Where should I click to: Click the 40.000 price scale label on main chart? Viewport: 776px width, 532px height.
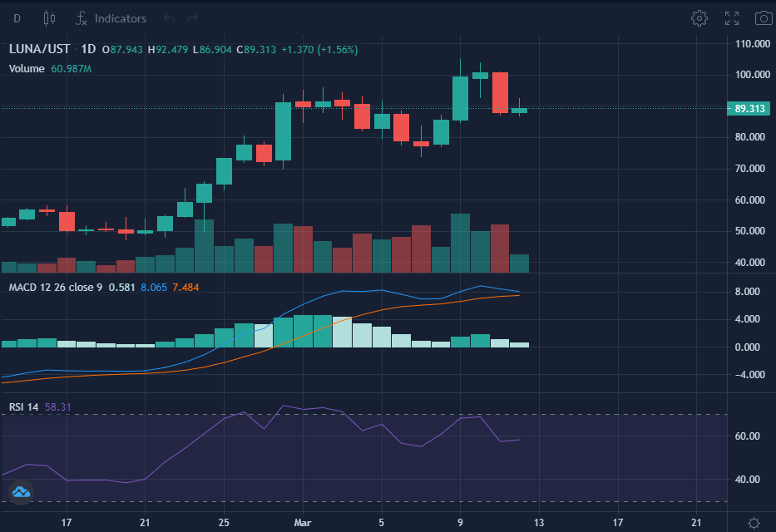[x=750, y=263]
